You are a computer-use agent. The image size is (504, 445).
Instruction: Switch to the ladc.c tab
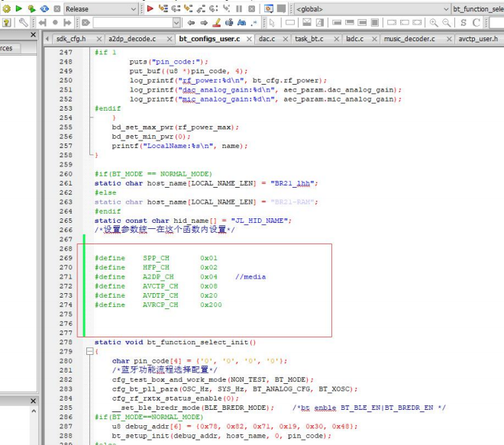coord(354,39)
